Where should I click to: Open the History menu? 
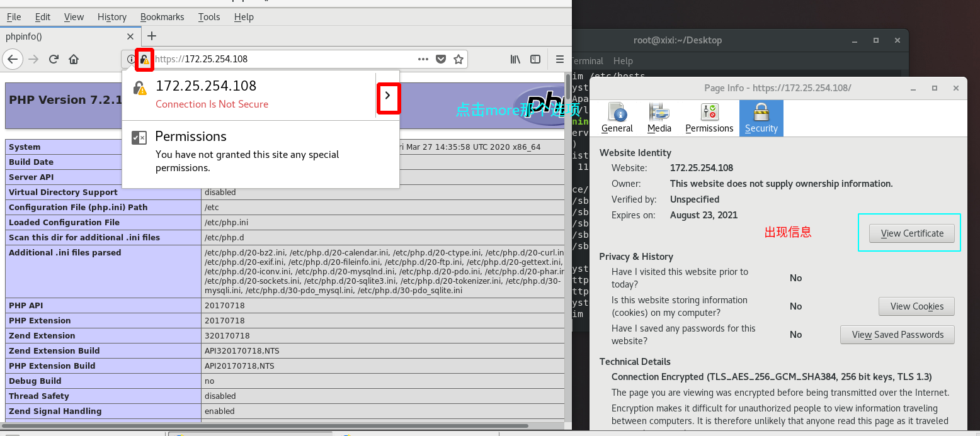[x=112, y=17]
